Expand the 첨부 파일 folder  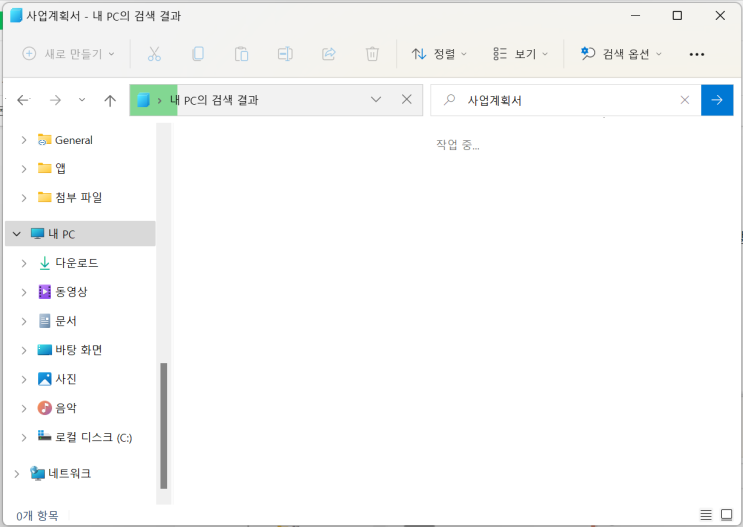[24, 198]
